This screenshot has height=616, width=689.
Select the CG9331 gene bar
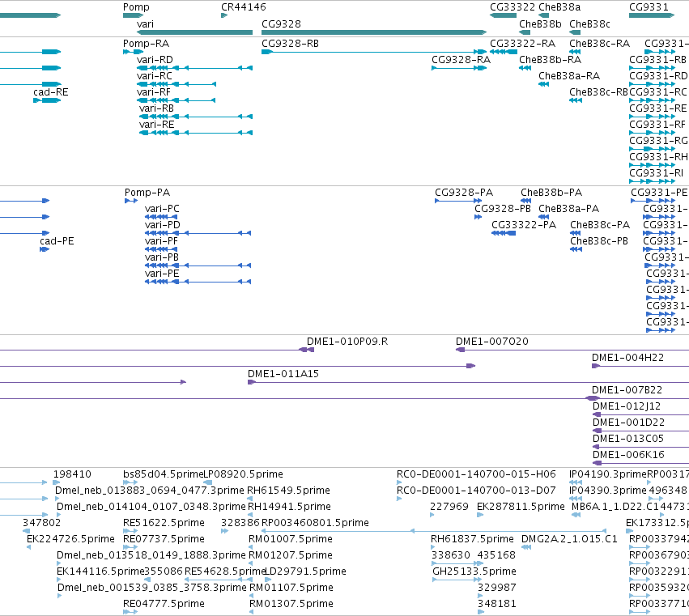tap(652, 15)
